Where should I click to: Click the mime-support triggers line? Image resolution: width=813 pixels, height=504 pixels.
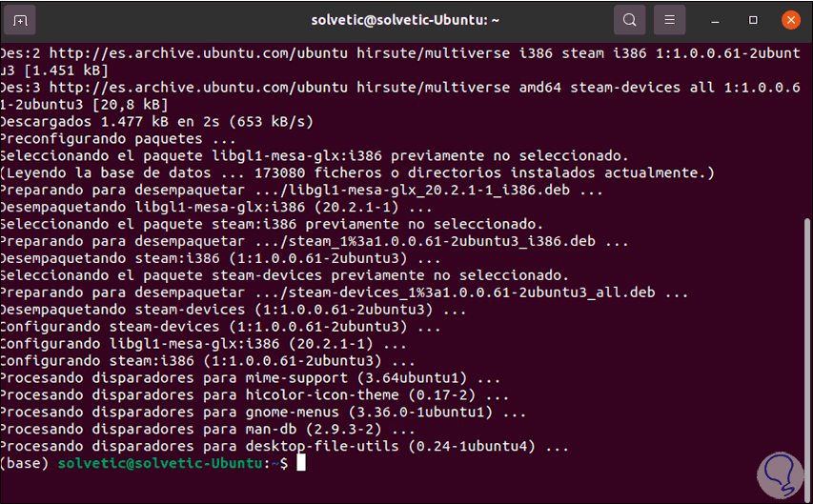tap(251, 378)
